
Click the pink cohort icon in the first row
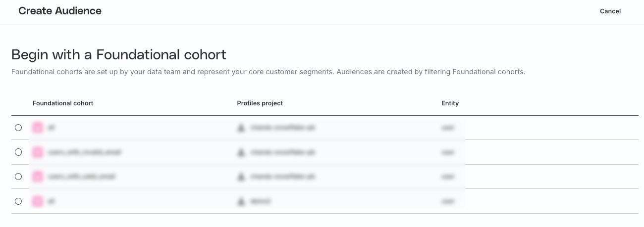point(38,128)
